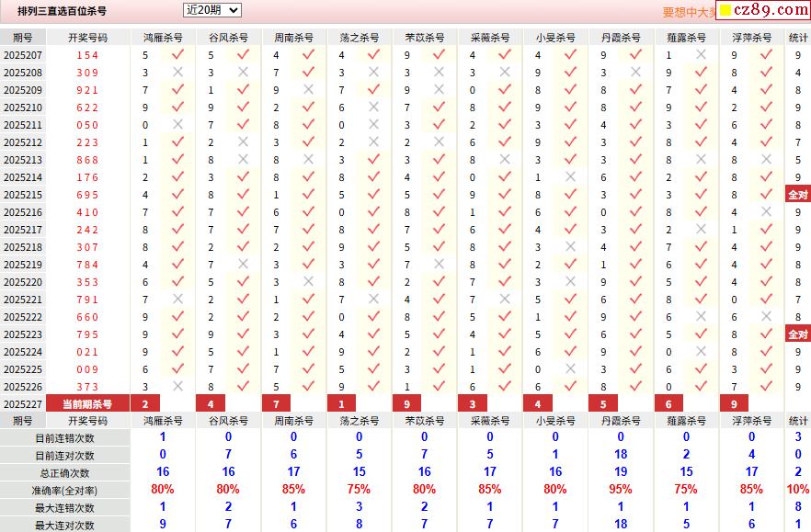Click the 丹霞杀号 X mark in row 2025208
The width and height of the screenshot is (811, 532).
click(x=635, y=72)
